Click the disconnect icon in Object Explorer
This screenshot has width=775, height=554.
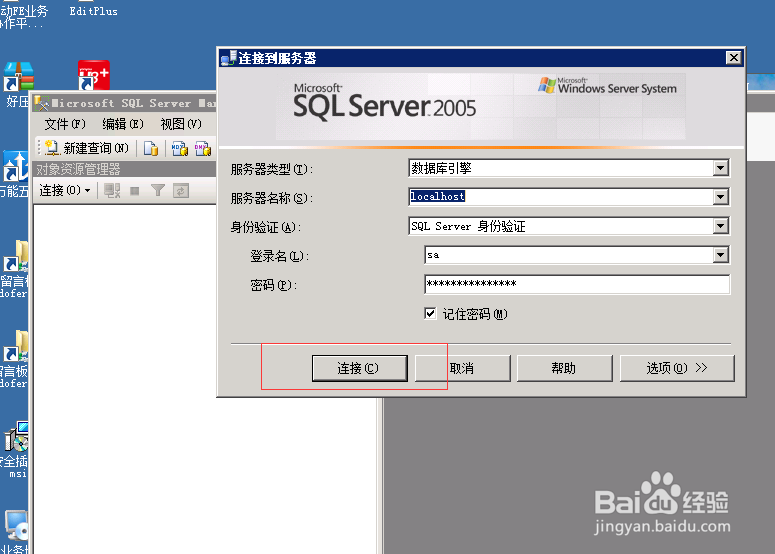(112, 191)
